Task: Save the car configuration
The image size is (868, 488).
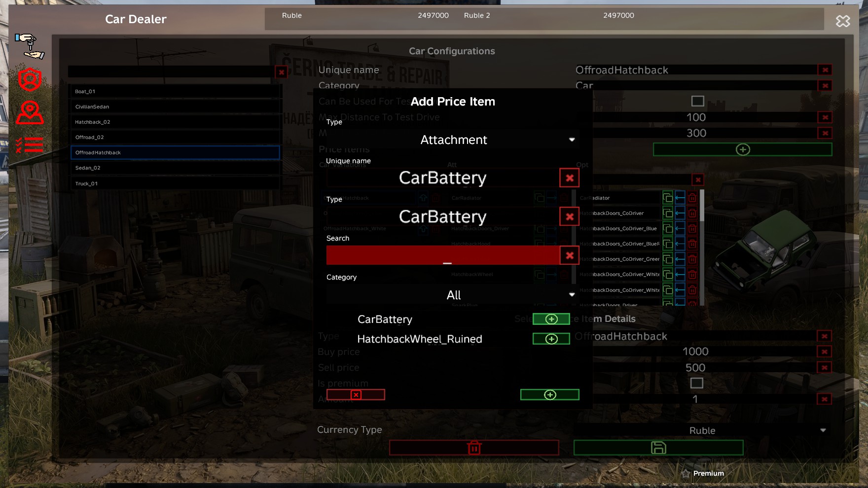Action: pos(658,448)
